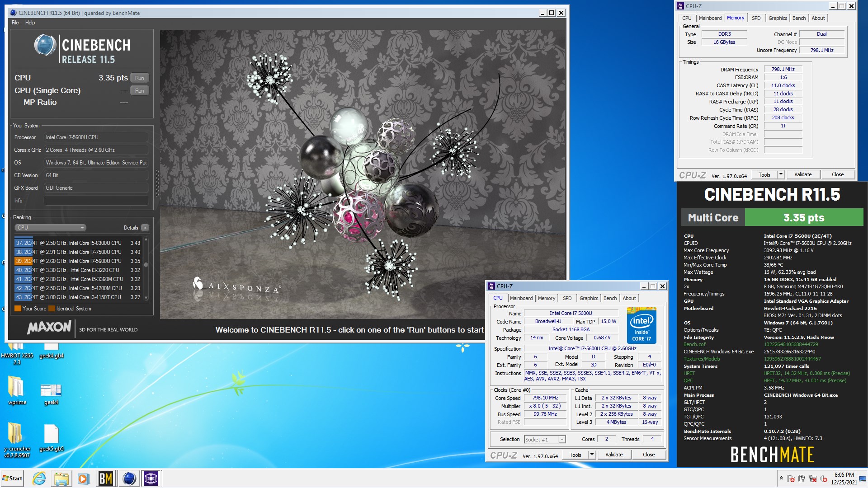The height and width of the screenshot is (488, 868).
Task: Click the bottom CPU-Z title bar icon
Action: pyautogui.click(x=491, y=286)
